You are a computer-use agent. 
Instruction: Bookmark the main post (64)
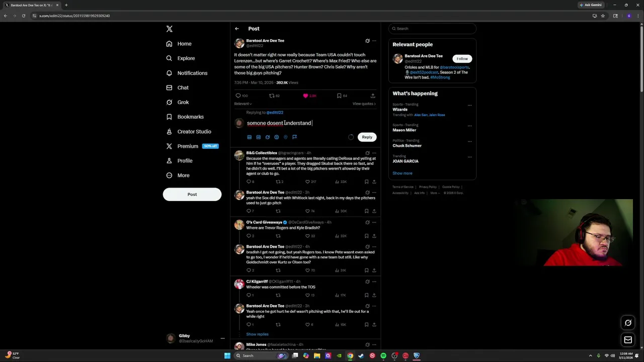pos(342,96)
